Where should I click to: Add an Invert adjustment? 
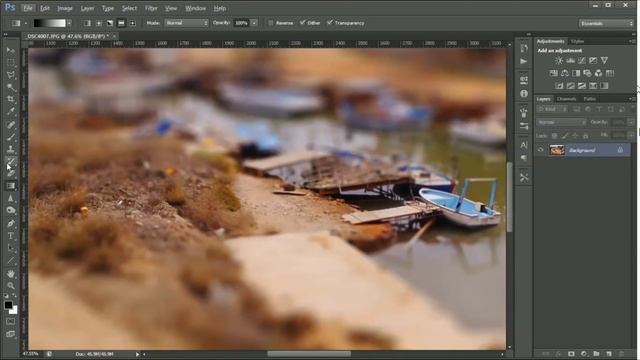[x=559, y=86]
